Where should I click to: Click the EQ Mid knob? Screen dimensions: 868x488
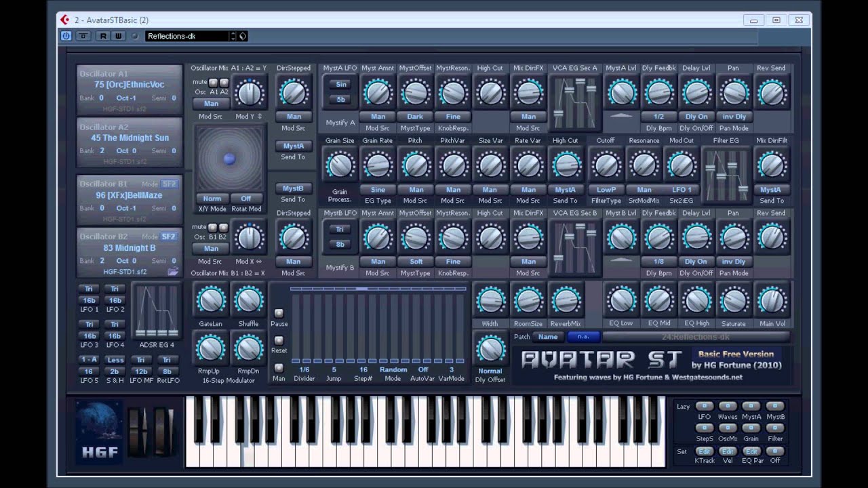(659, 301)
